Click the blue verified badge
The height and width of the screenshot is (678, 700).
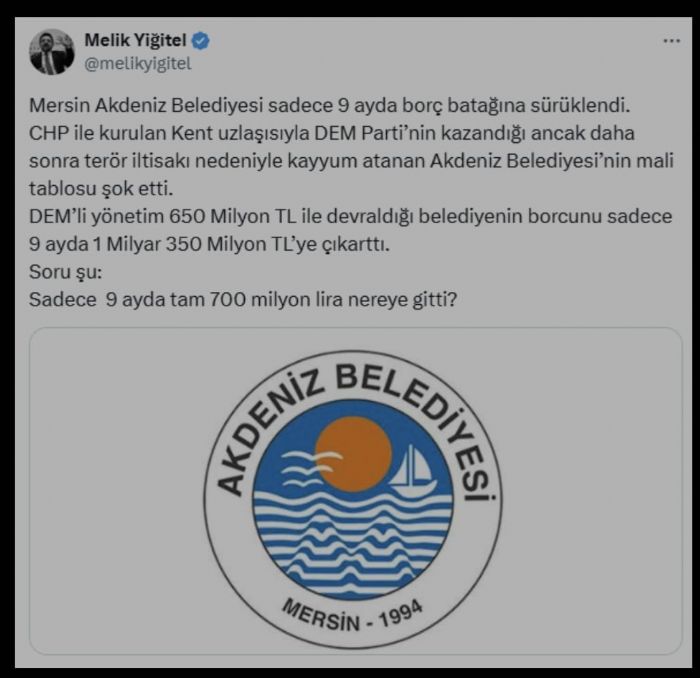pyautogui.click(x=200, y=41)
